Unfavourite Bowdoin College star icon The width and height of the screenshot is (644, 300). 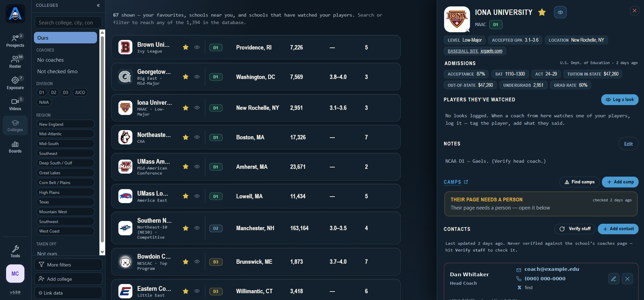tap(186, 262)
